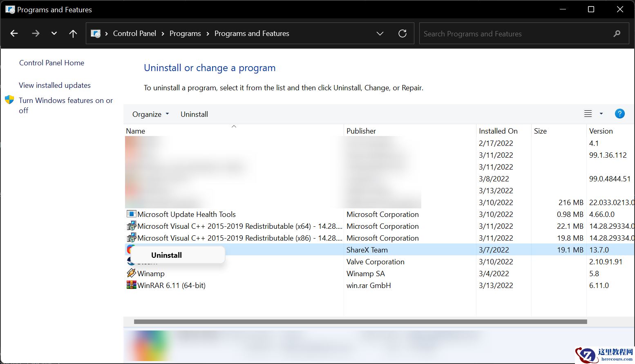
Task: Open the change-view dropdown arrow
Action: click(x=601, y=114)
